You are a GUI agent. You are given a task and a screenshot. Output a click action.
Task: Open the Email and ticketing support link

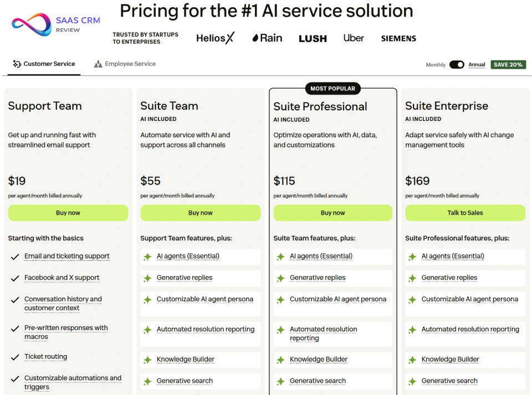(67, 256)
